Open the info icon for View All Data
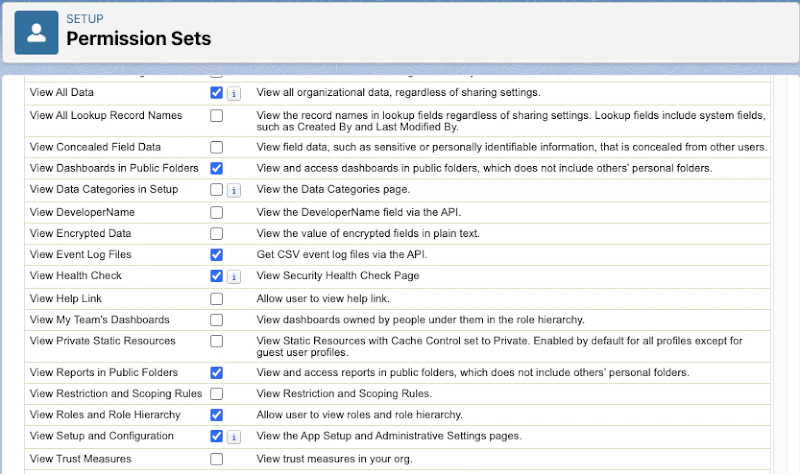 [233, 93]
